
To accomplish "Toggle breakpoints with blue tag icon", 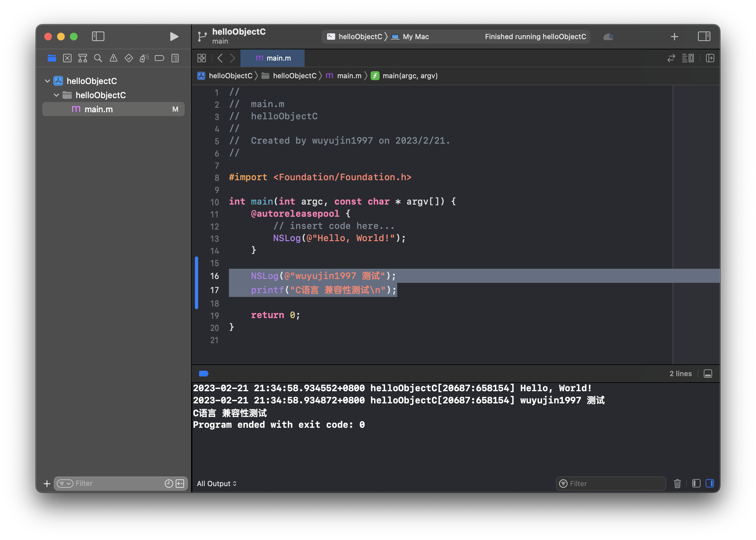I will coord(204,373).
